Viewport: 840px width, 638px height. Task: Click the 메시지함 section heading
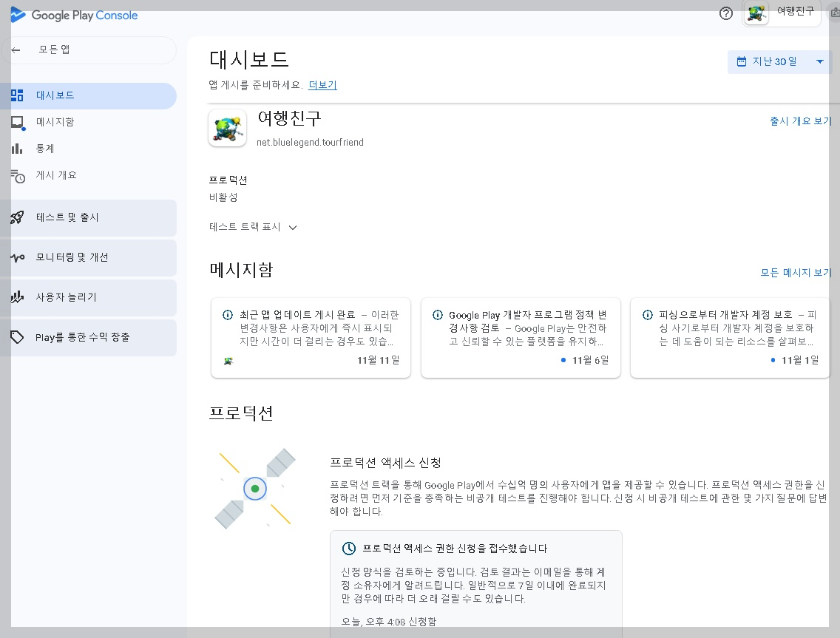(x=241, y=269)
